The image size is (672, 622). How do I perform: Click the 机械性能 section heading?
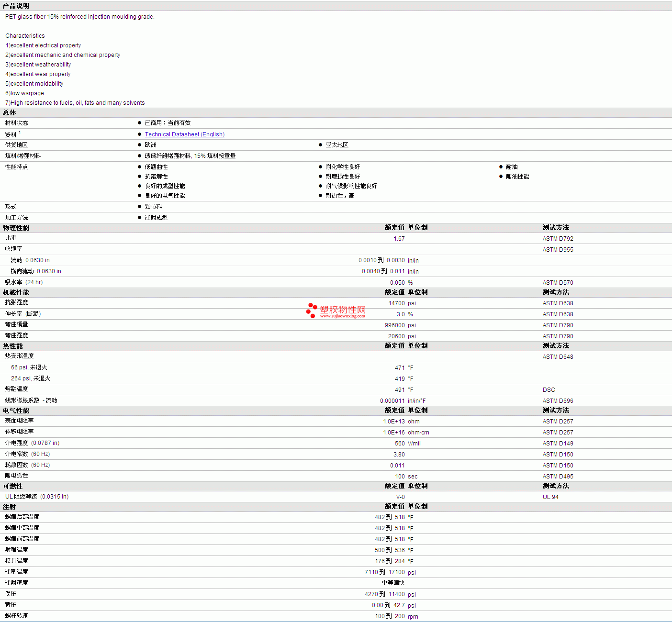click(x=16, y=292)
